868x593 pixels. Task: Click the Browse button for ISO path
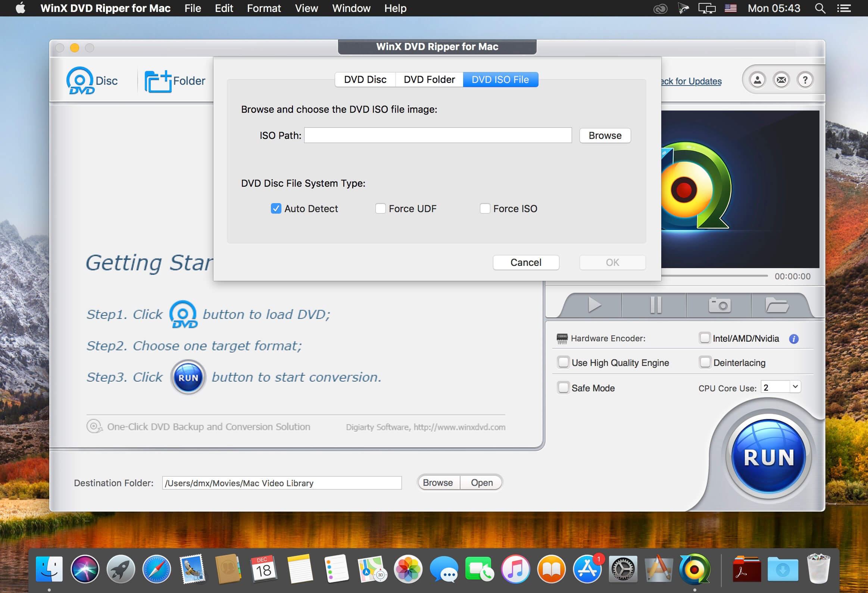(605, 136)
